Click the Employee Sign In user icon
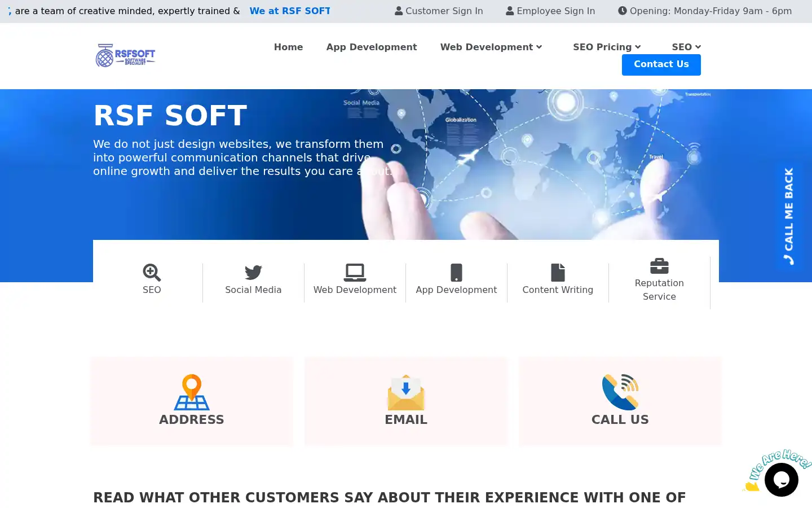The width and height of the screenshot is (812, 508). click(510, 11)
